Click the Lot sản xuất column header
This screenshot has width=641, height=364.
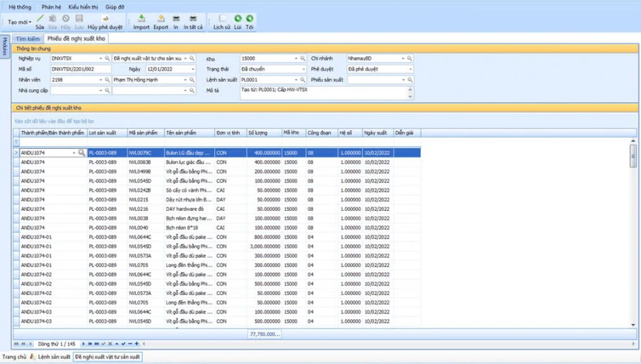[x=108, y=133]
